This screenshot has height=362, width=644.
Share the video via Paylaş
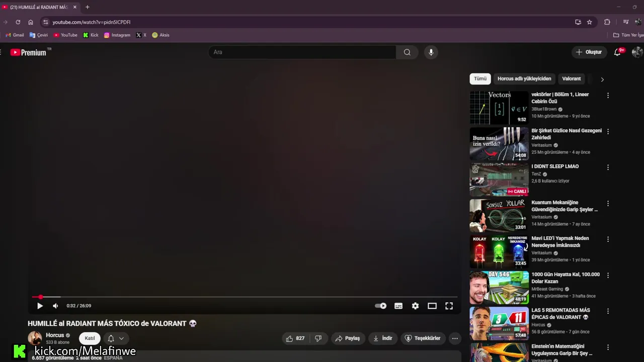point(348,338)
